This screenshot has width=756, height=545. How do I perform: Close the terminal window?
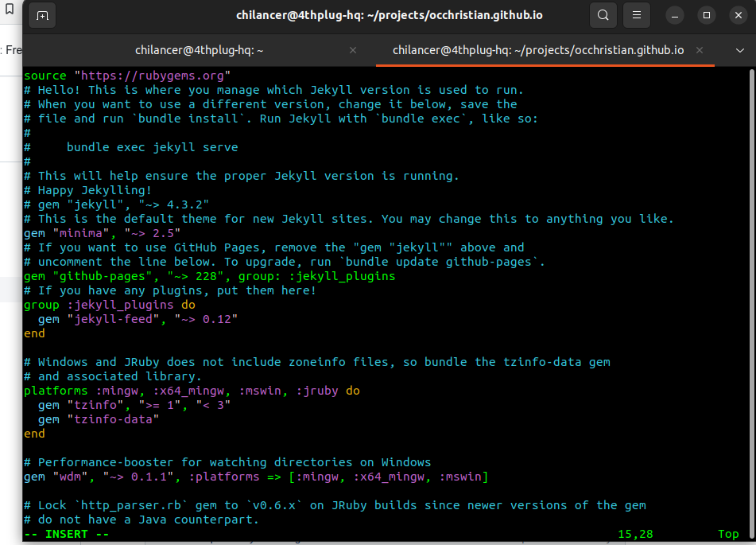tap(739, 15)
